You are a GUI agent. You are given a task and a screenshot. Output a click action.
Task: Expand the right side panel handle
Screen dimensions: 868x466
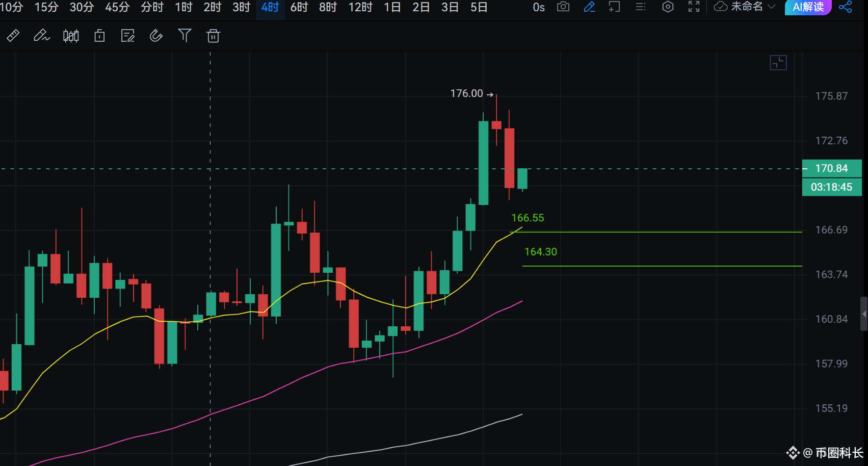pos(864,314)
